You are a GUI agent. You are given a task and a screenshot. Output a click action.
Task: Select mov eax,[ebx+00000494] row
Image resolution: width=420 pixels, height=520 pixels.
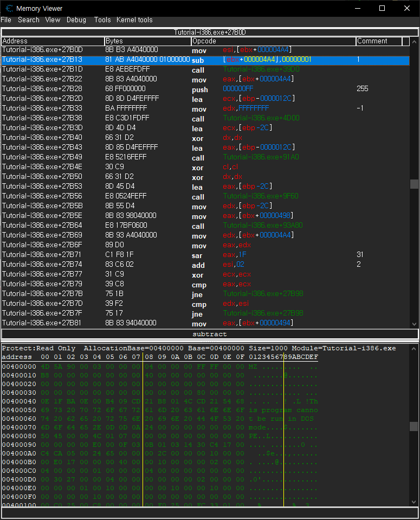click(205, 323)
